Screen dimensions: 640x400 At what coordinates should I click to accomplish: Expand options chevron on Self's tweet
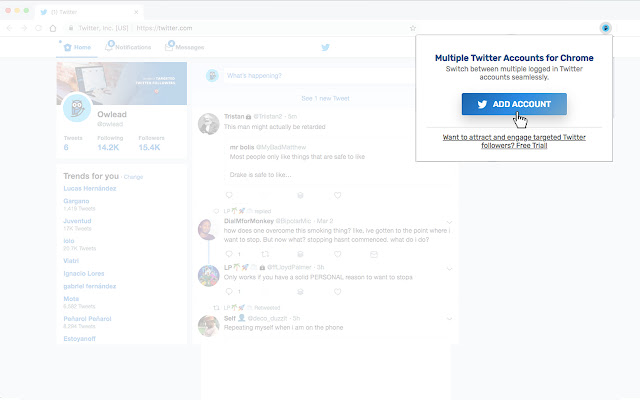click(x=449, y=319)
